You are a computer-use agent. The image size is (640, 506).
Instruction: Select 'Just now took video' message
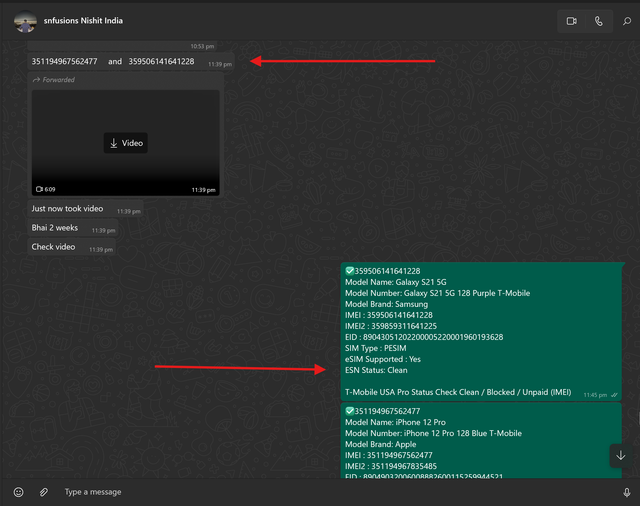[85, 209]
